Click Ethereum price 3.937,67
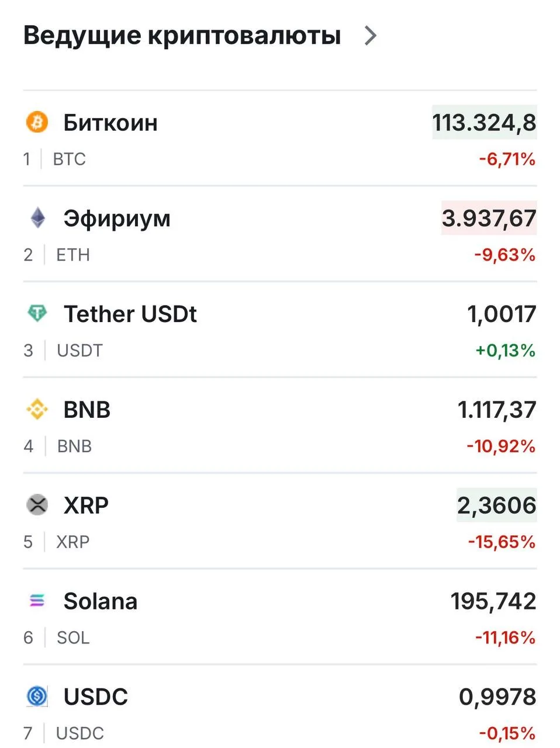 pyautogui.click(x=489, y=219)
